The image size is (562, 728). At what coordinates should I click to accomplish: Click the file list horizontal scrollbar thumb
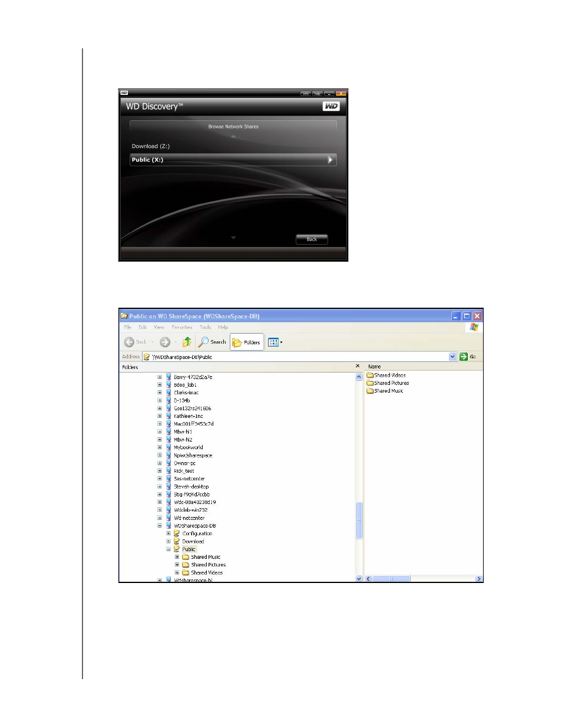pos(391,579)
